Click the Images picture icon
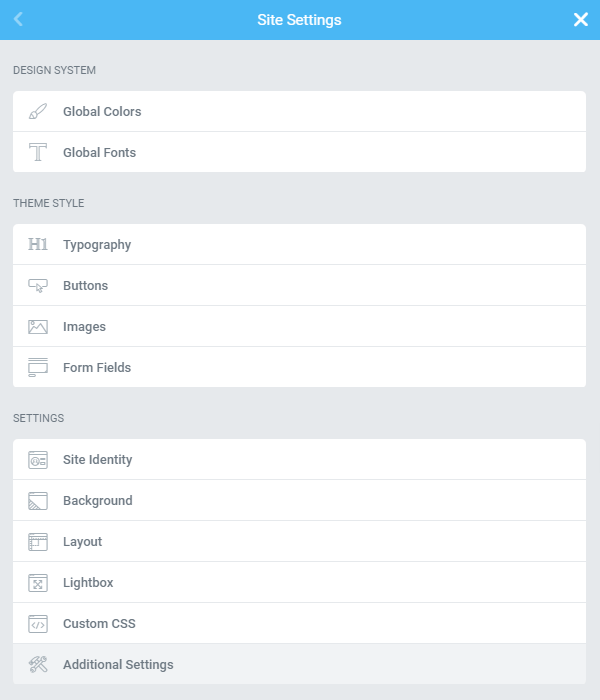600x700 pixels. pyautogui.click(x=38, y=327)
